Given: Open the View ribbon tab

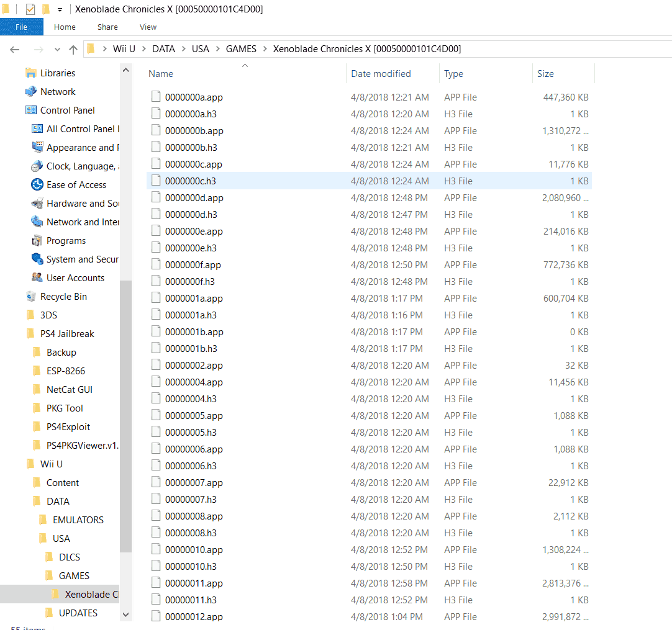Looking at the screenshot, I should click(x=148, y=27).
